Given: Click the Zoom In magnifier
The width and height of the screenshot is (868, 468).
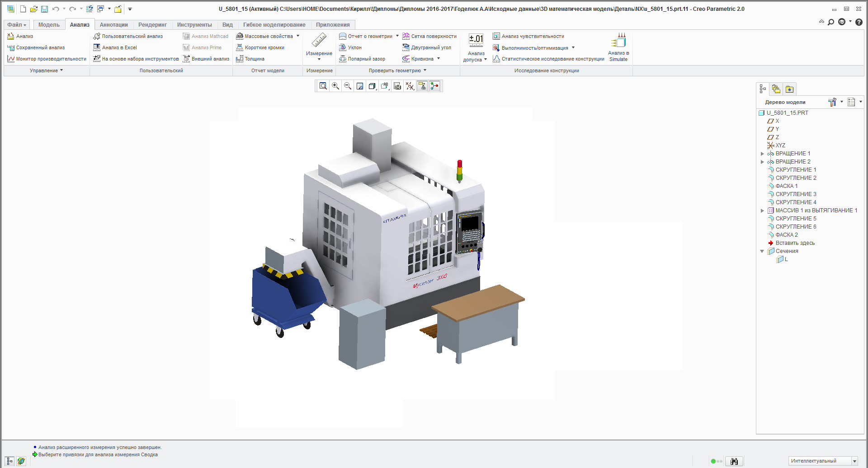Looking at the screenshot, I should pyautogui.click(x=335, y=86).
